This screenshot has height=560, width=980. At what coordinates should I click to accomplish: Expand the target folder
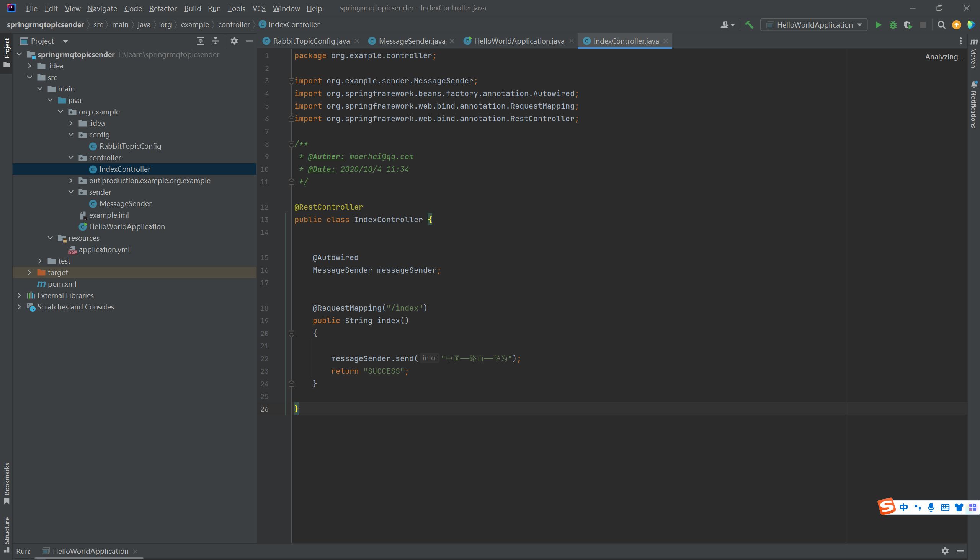point(29,272)
